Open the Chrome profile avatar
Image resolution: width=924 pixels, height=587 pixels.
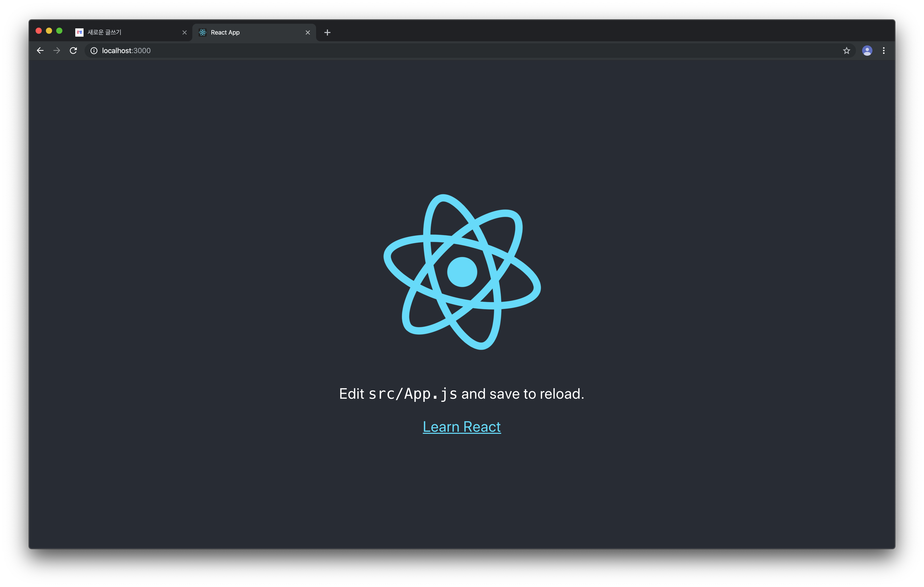tap(867, 51)
